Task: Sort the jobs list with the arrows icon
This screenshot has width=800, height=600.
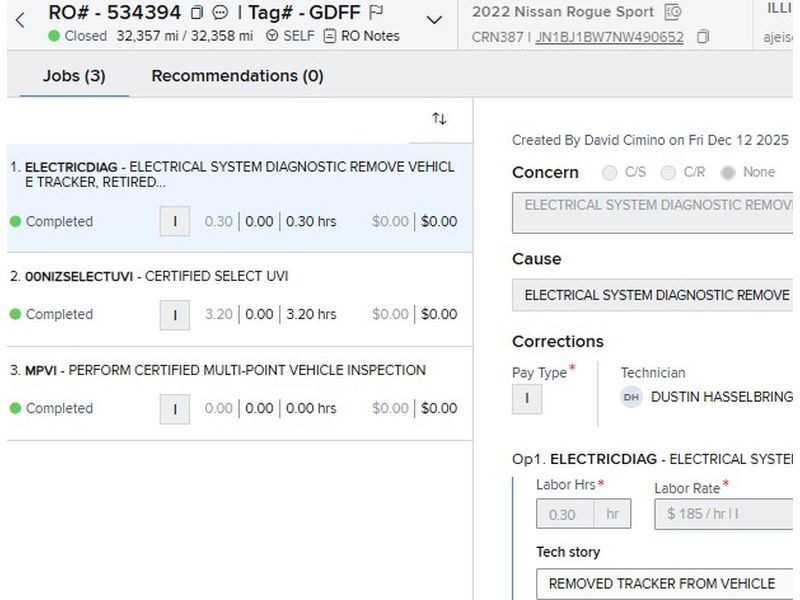Action: pos(439,119)
